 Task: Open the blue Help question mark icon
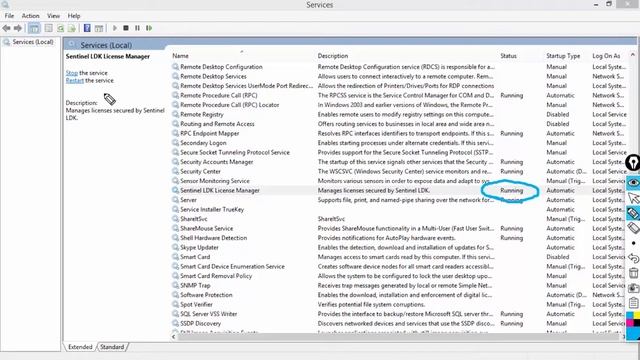87,28
